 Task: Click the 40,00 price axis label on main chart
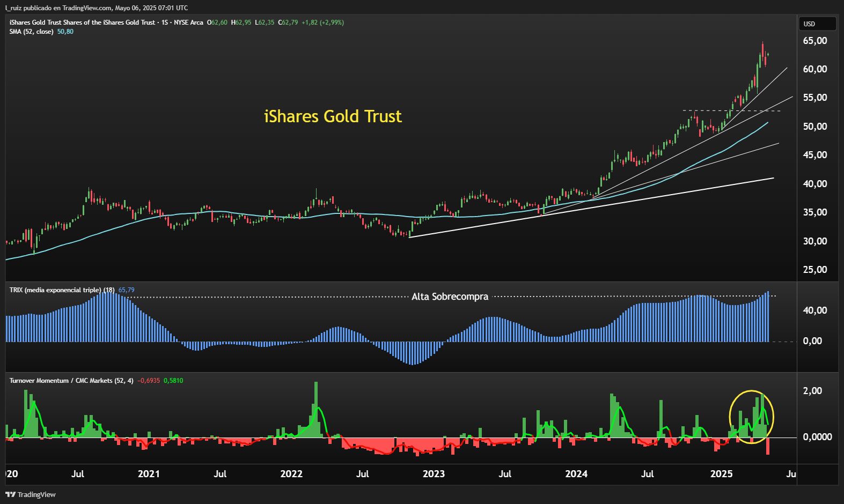point(814,184)
